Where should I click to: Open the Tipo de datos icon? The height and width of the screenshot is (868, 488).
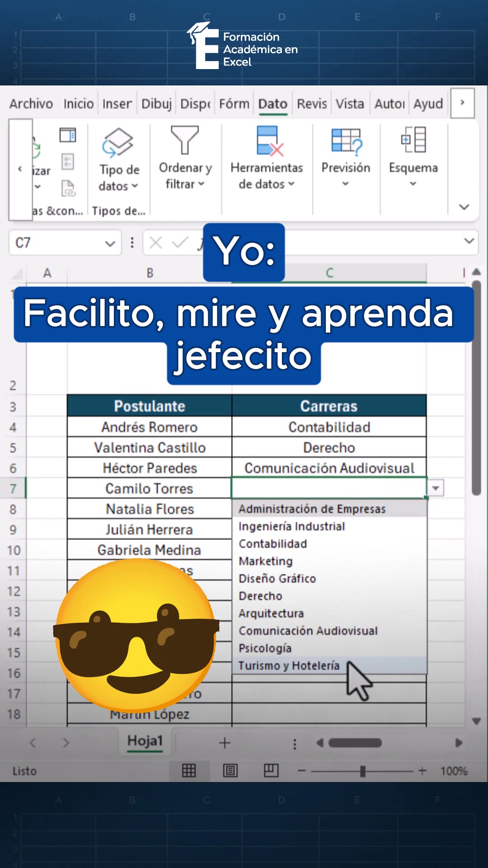tap(117, 142)
